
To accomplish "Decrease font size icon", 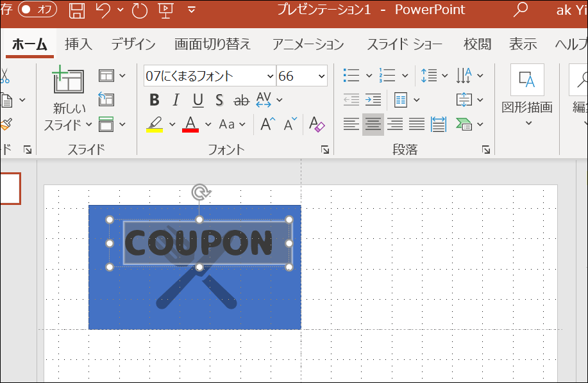I will point(290,124).
